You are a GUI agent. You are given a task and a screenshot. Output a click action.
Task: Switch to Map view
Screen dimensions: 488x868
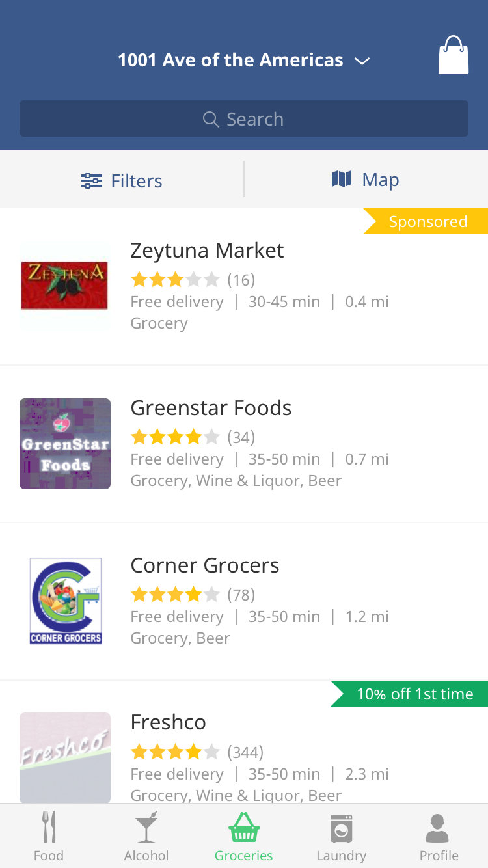(x=366, y=180)
